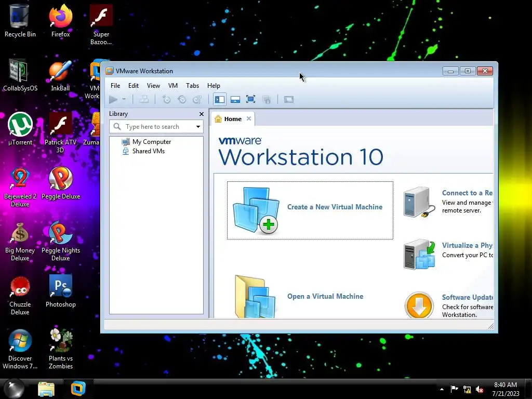Open the Edit menu
Screen dimensions: 532x399
click(134, 86)
